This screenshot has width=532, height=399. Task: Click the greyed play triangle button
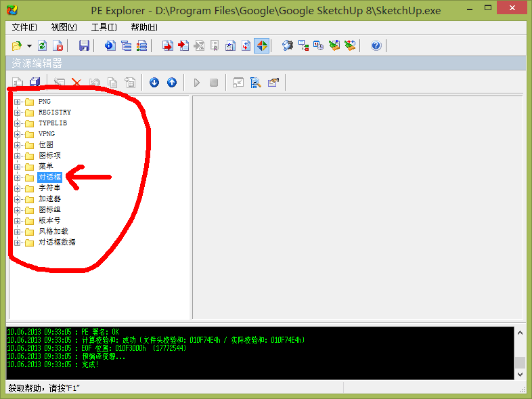click(x=196, y=83)
